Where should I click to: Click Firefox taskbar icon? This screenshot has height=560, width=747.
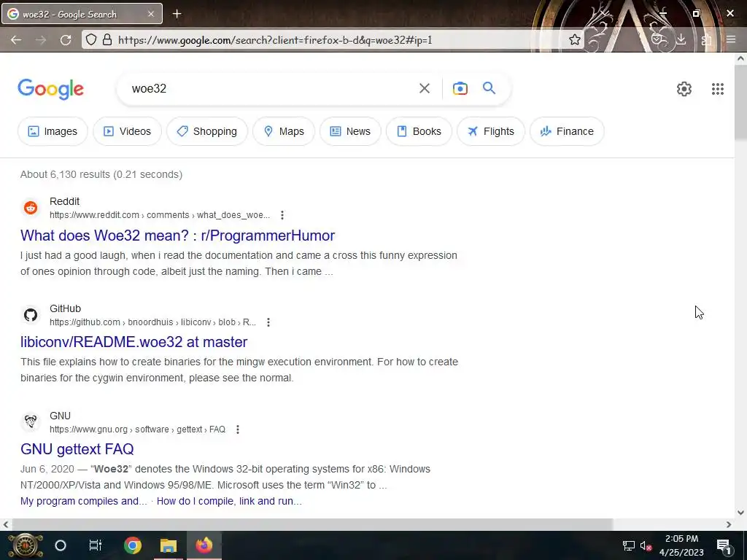tap(204, 545)
